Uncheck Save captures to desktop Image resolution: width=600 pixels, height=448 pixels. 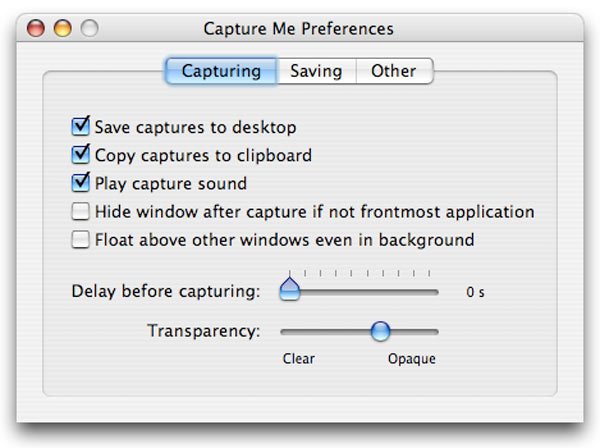click(81, 127)
